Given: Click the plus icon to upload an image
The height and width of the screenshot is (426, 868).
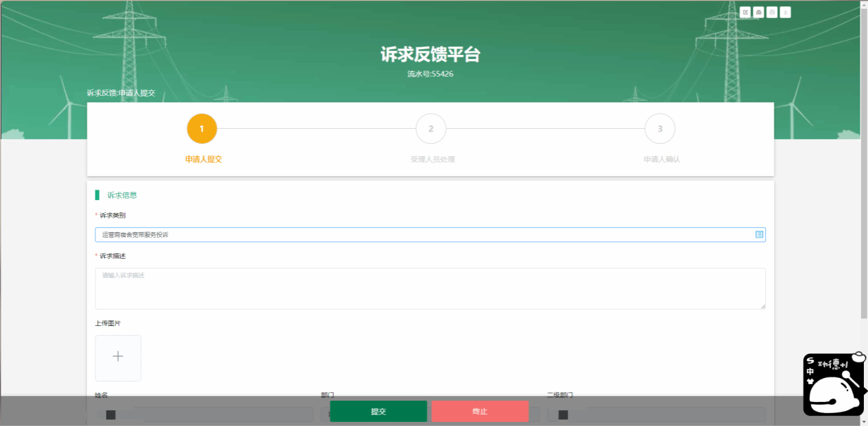Looking at the screenshot, I should pyautogui.click(x=118, y=357).
